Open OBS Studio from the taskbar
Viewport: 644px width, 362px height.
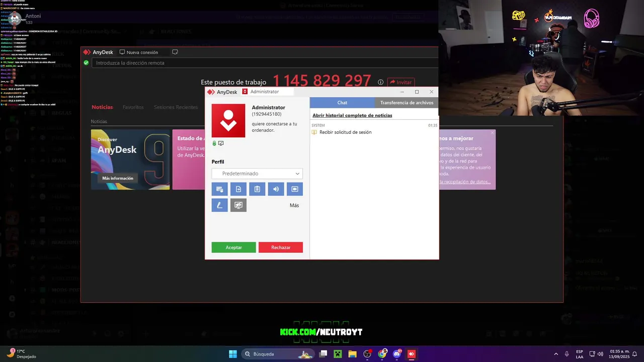pyautogui.click(x=367, y=354)
